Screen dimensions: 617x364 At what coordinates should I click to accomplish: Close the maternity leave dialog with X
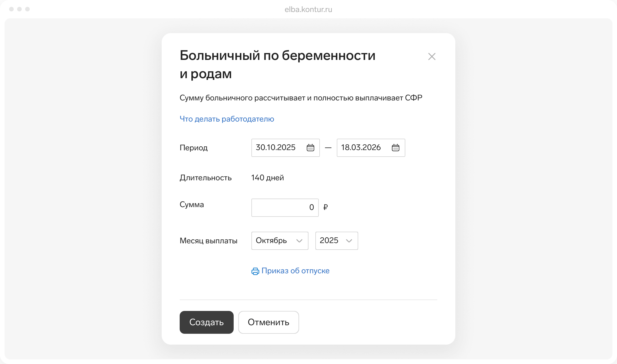pyautogui.click(x=432, y=56)
